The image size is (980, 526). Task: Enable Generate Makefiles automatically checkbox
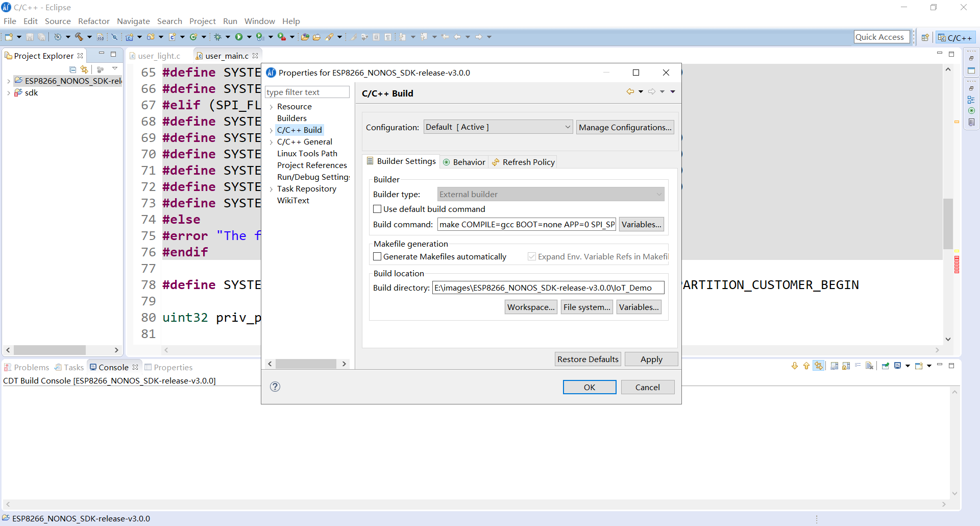[x=377, y=256]
